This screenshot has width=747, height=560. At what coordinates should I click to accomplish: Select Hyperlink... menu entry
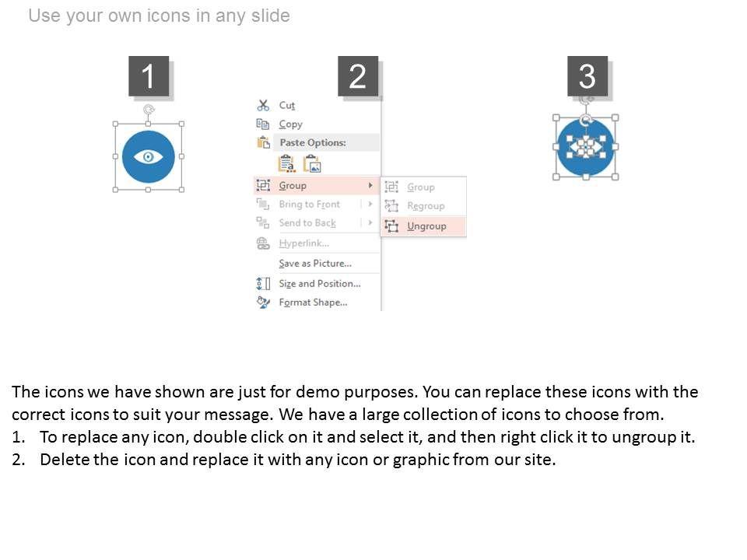point(304,243)
